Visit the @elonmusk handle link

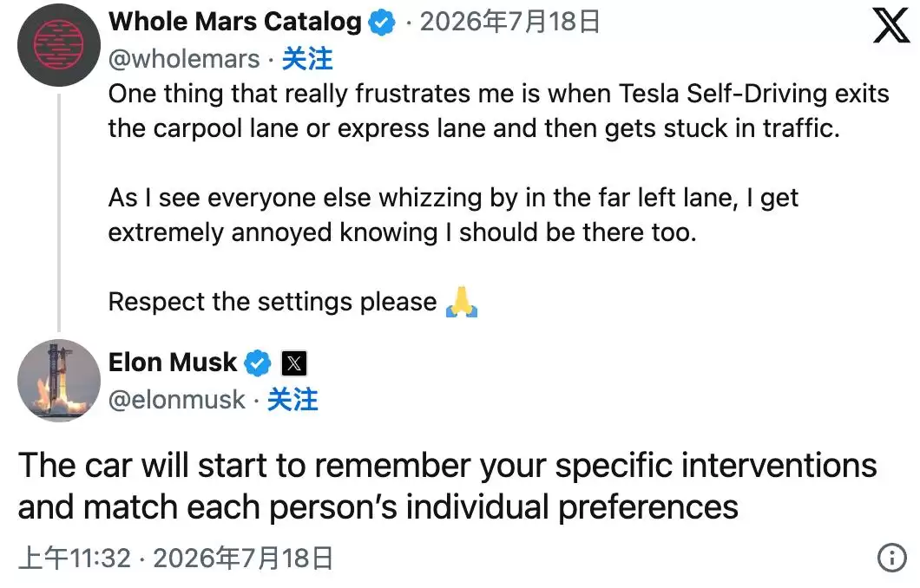click(x=176, y=400)
